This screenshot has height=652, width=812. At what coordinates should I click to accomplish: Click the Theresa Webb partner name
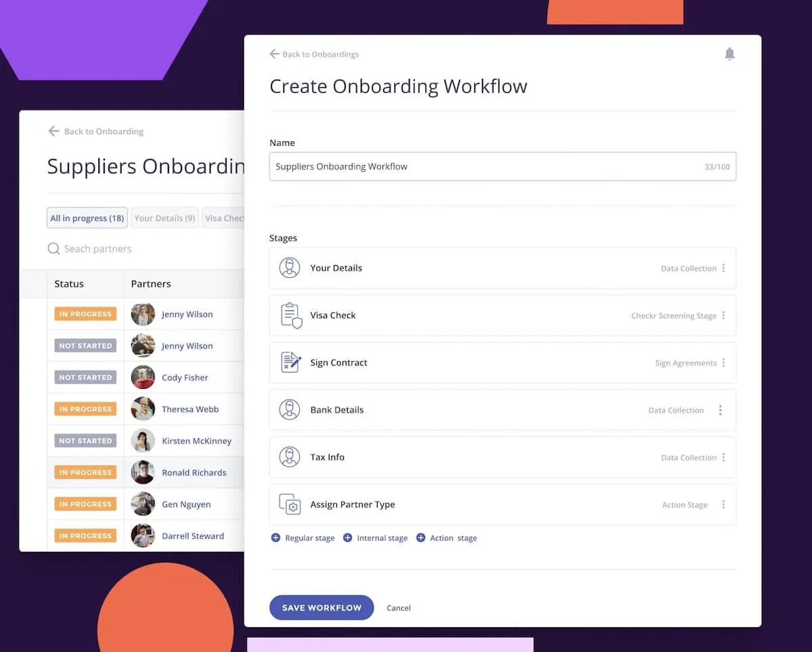[190, 409]
